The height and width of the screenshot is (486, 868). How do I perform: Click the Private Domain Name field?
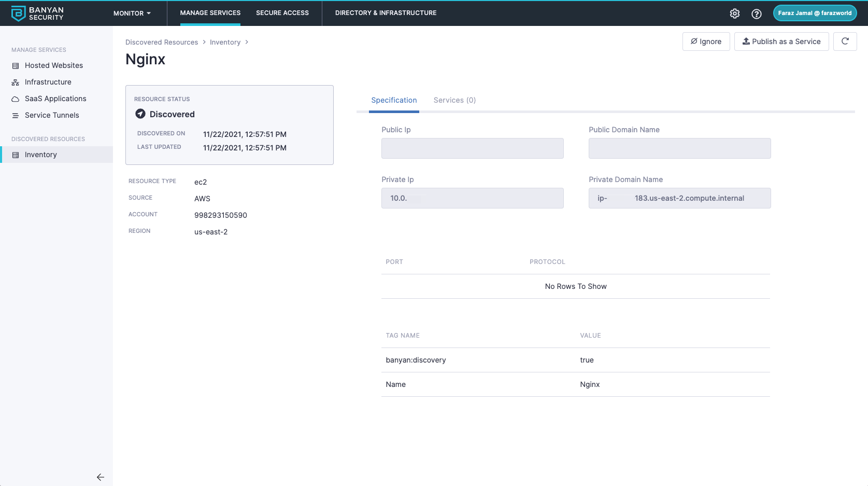tap(680, 198)
